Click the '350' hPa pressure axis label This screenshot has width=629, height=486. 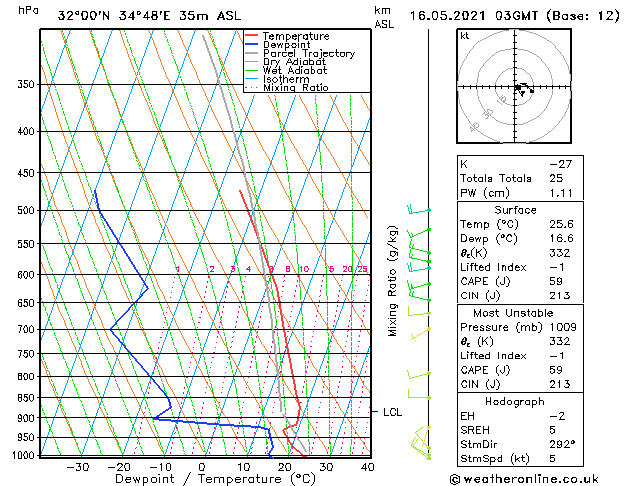(26, 85)
